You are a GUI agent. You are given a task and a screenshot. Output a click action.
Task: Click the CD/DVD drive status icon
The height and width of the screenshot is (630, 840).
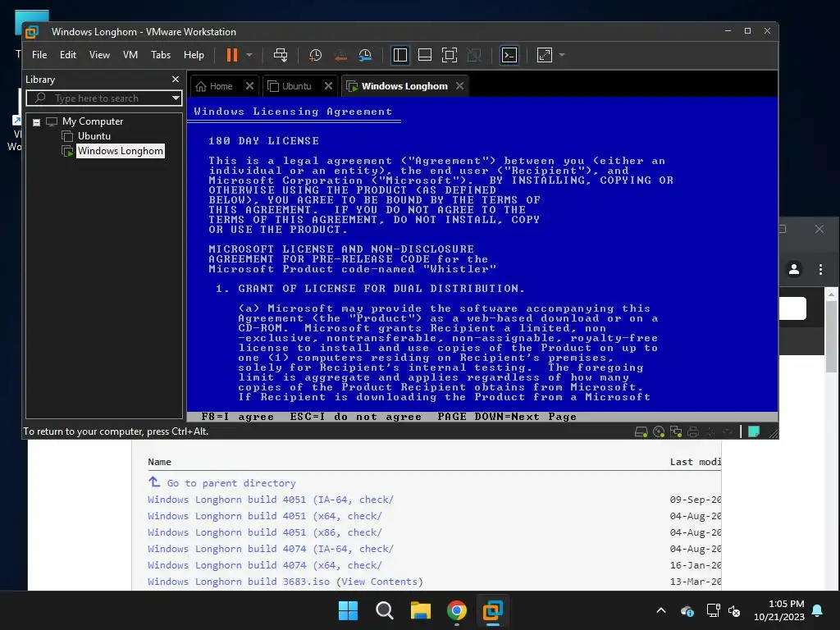[x=659, y=431]
